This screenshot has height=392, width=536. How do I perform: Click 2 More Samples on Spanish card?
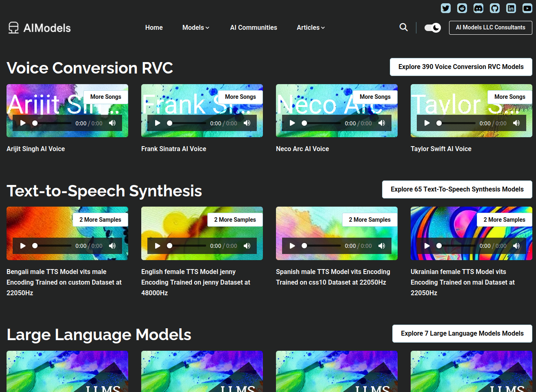pos(370,220)
